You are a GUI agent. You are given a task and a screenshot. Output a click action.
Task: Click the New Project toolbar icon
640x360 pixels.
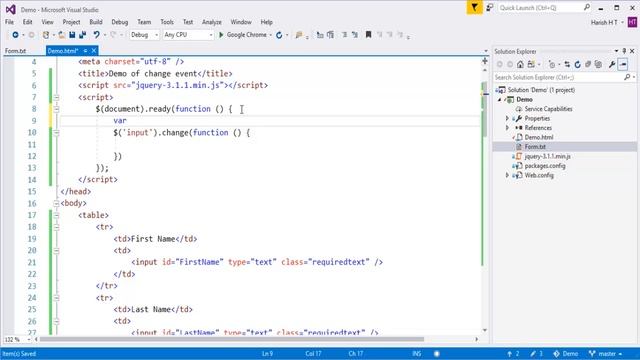[46, 35]
